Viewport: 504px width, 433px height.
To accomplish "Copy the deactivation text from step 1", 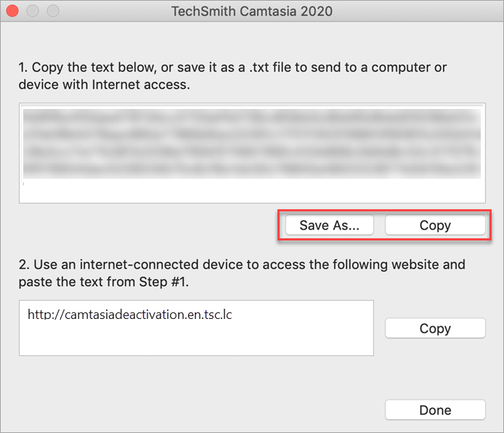I will coord(434,225).
